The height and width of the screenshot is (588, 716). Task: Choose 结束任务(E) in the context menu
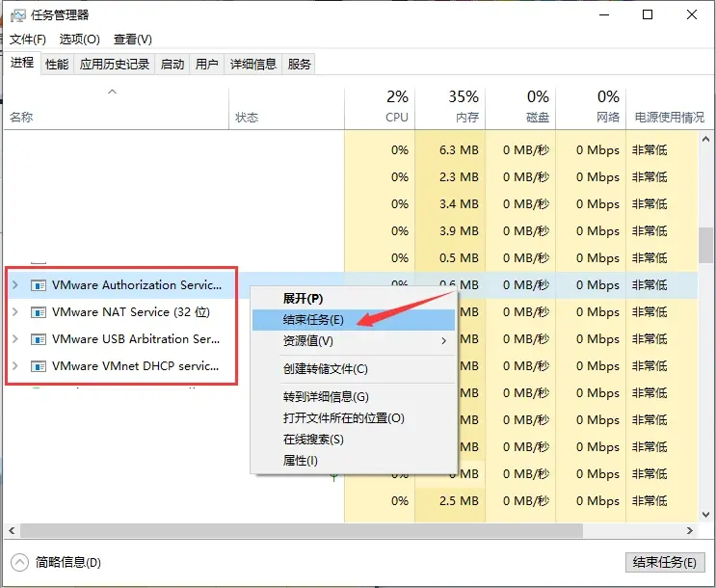[x=354, y=320]
